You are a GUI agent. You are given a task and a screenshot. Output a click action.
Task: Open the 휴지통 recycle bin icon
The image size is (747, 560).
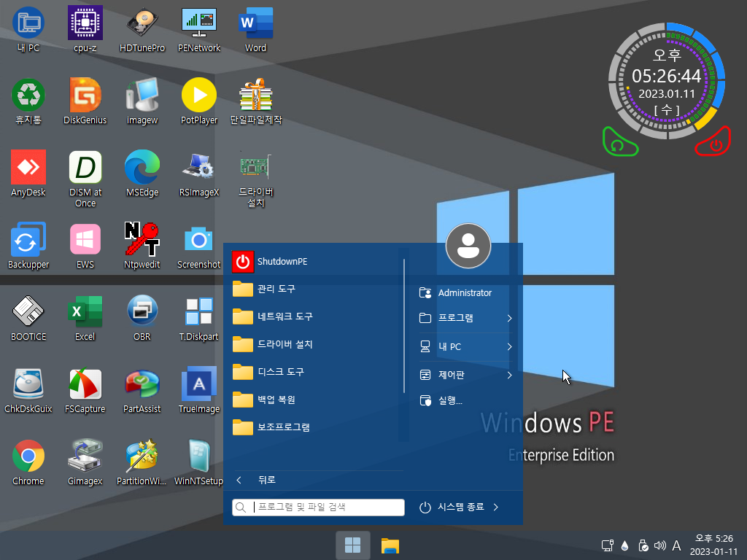pyautogui.click(x=28, y=101)
